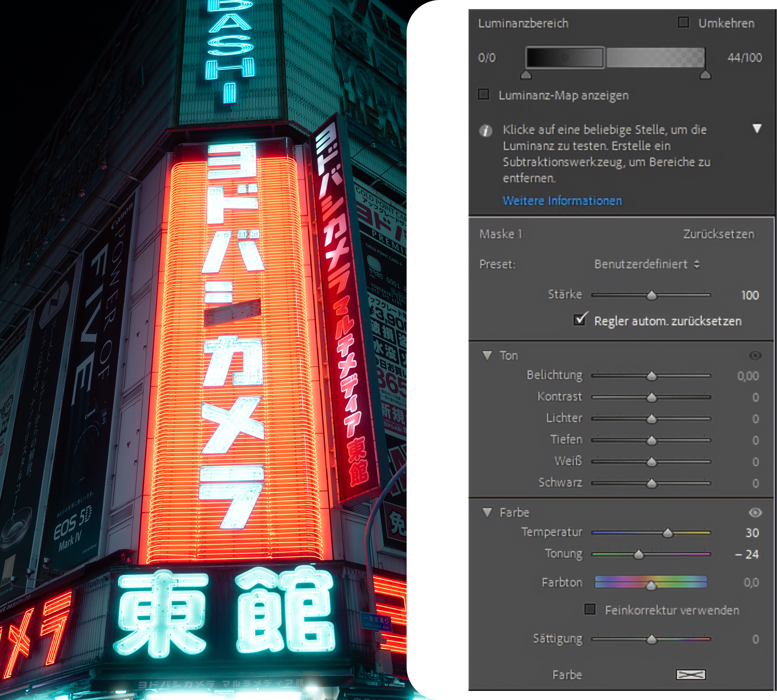Image resolution: width=777 pixels, height=700 pixels.
Task: Click the Temperatur slider handle
Action: (668, 533)
